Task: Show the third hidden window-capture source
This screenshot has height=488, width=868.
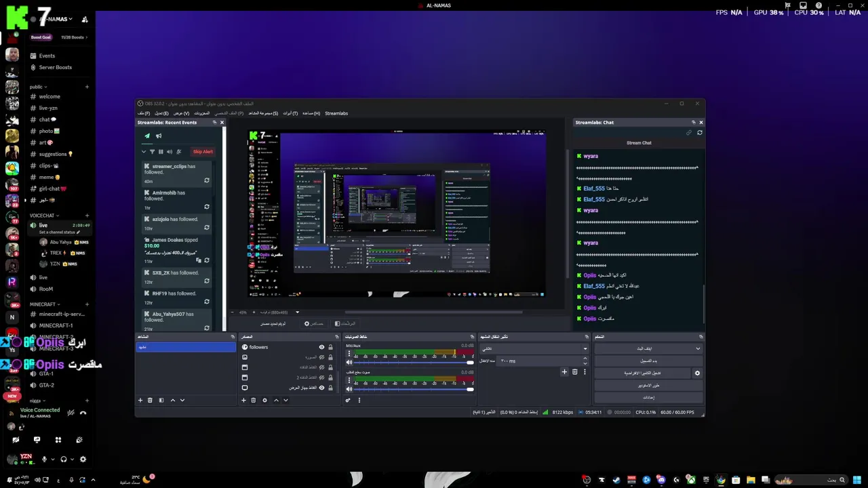Action: 322,367
